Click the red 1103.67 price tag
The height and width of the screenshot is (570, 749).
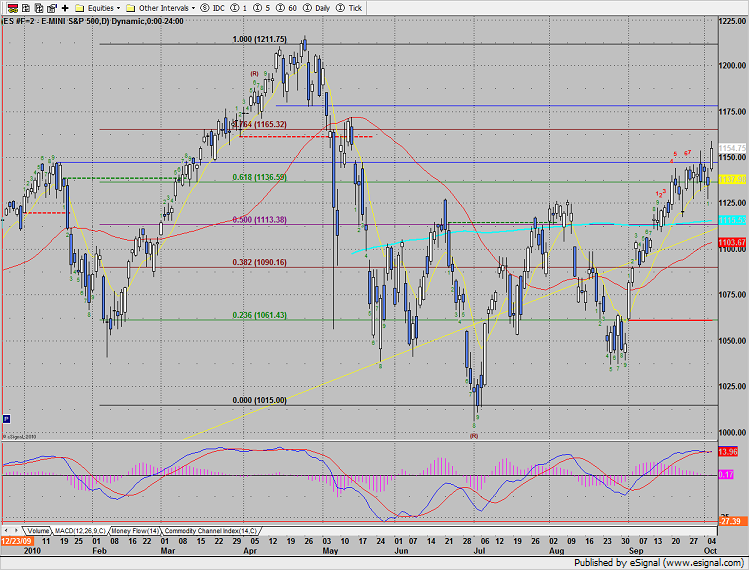pos(732,243)
